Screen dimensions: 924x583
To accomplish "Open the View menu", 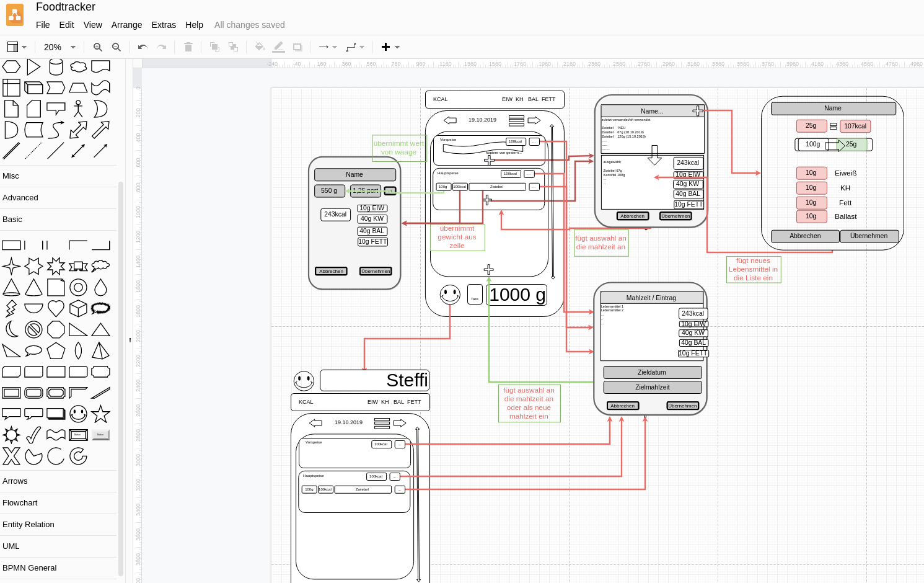I will pyautogui.click(x=93, y=25).
